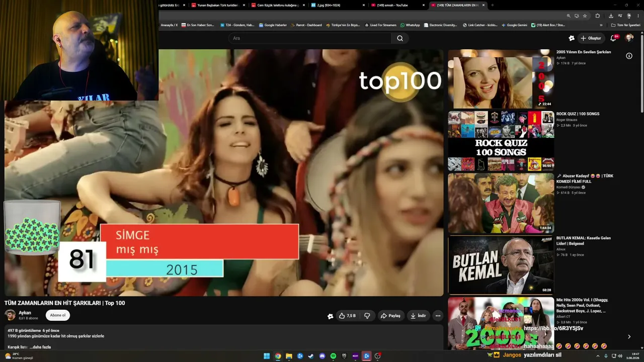Open the Oluştur create menu
Screen dimensions: 644x362
(591, 38)
